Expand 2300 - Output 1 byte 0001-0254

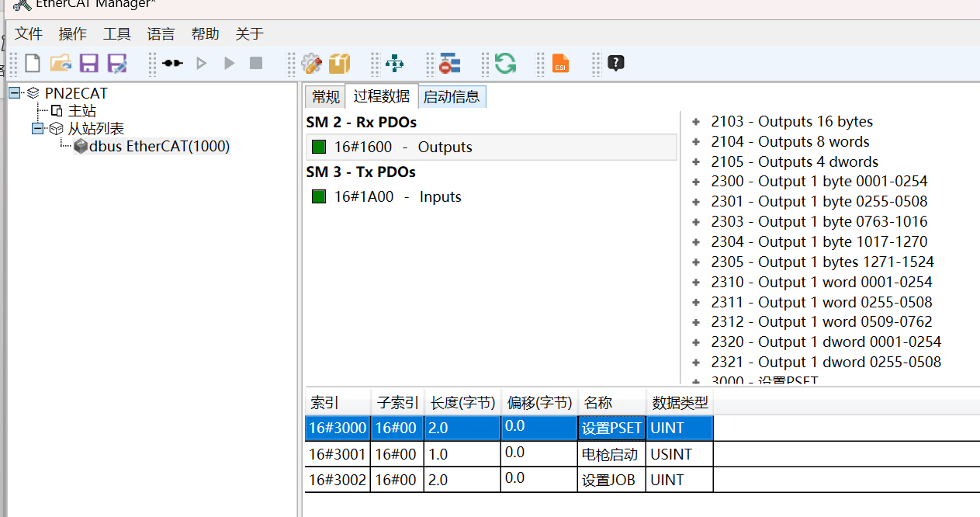(696, 182)
